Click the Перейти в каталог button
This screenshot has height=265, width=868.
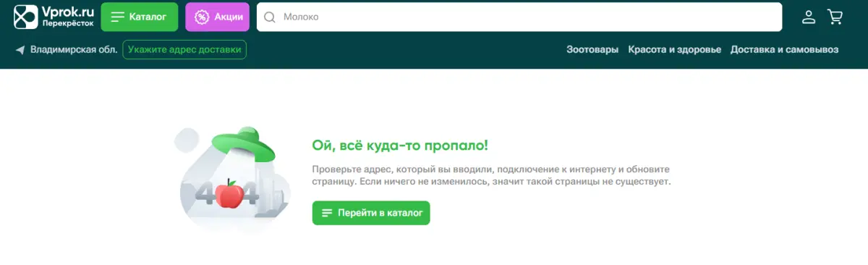371,213
